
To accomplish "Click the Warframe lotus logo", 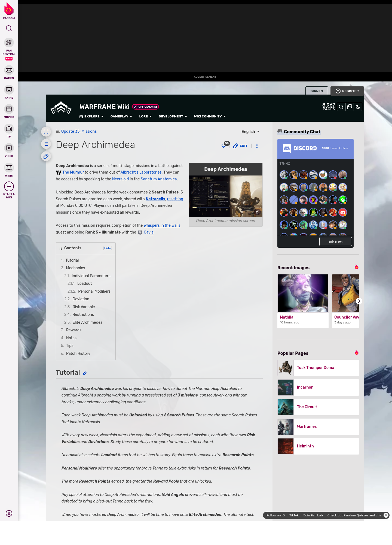I will 61,108.
